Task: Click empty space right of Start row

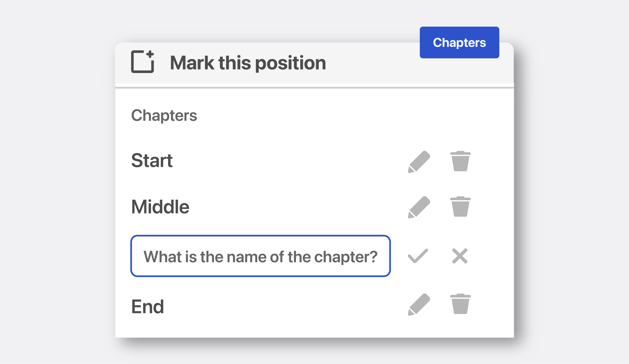Action: coord(289,161)
